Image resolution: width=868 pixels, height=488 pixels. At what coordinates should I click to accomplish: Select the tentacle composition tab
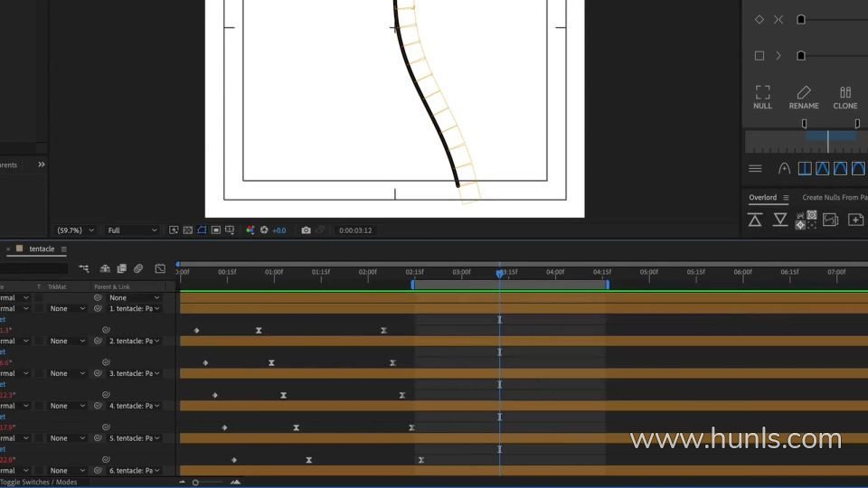[42, 249]
